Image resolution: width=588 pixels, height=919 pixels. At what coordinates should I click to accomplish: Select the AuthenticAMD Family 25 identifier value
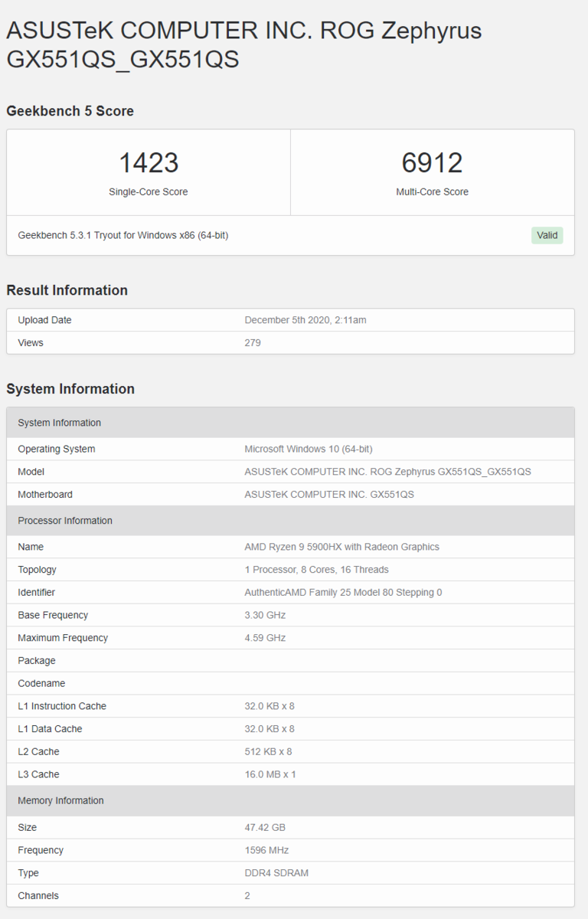point(343,593)
